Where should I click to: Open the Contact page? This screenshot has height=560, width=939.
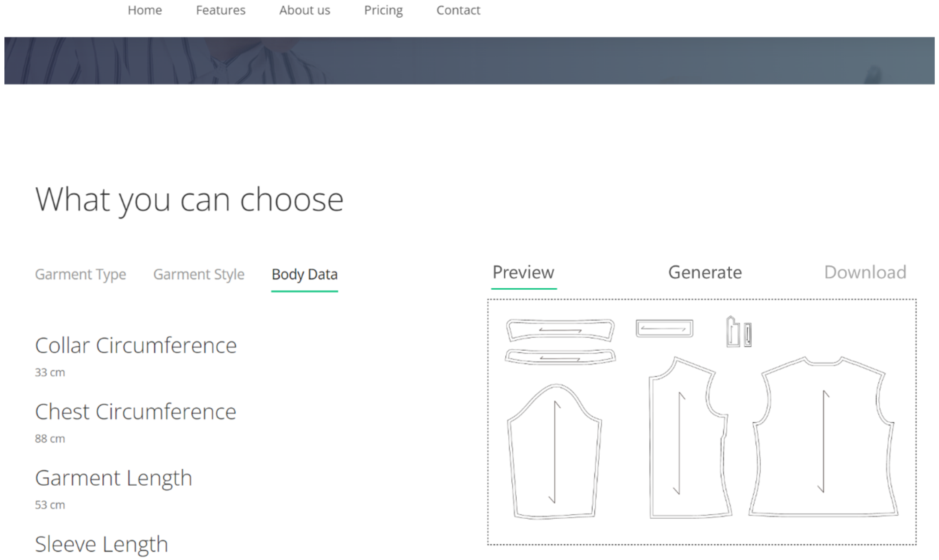click(x=458, y=10)
